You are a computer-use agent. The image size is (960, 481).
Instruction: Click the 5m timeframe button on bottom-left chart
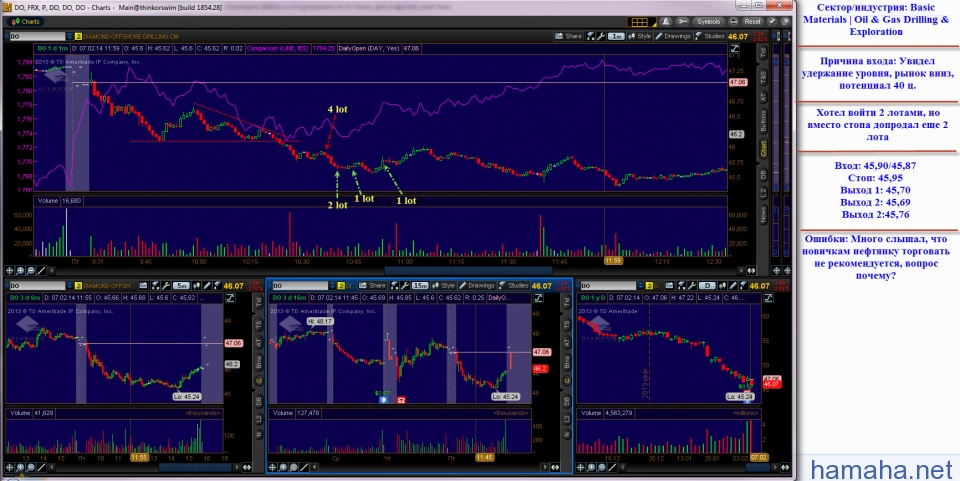[x=181, y=286]
